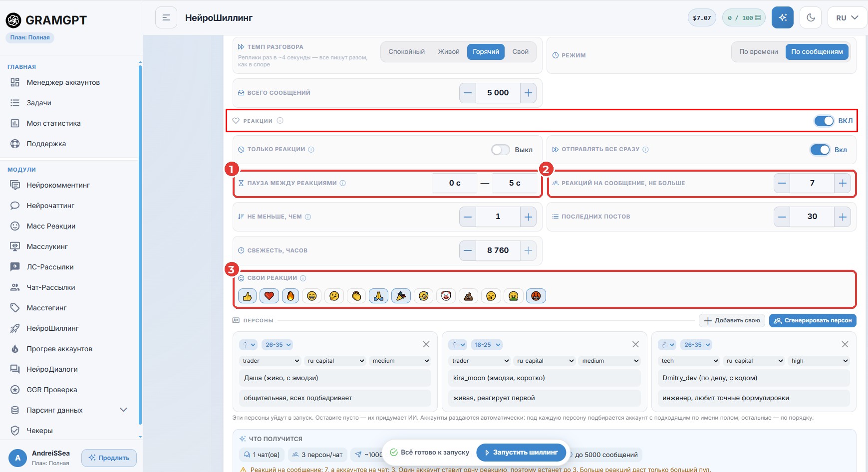Enable the Только реакции toggle
The width and height of the screenshot is (868, 472).
[501, 150]
